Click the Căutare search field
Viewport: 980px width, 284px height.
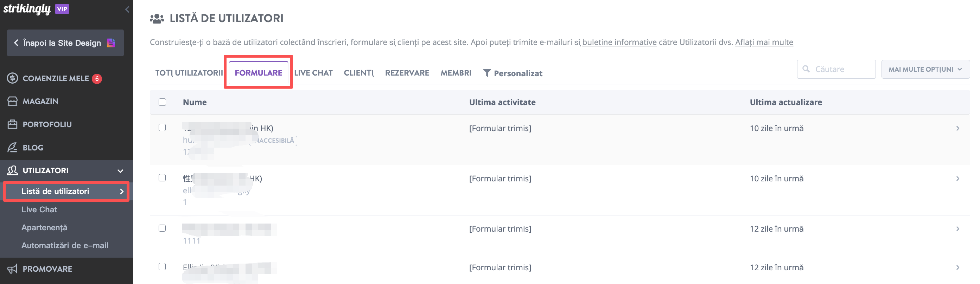point(836,69)
